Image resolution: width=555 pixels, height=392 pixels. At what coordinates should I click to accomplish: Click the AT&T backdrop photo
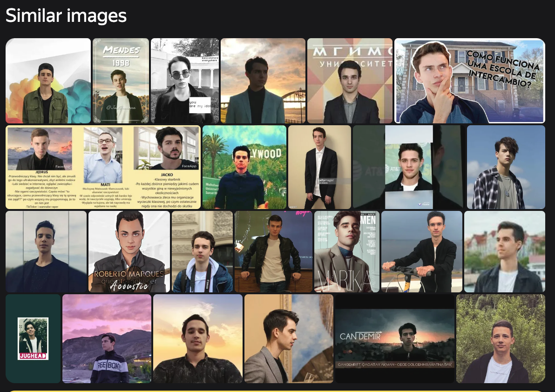[409, 167]
